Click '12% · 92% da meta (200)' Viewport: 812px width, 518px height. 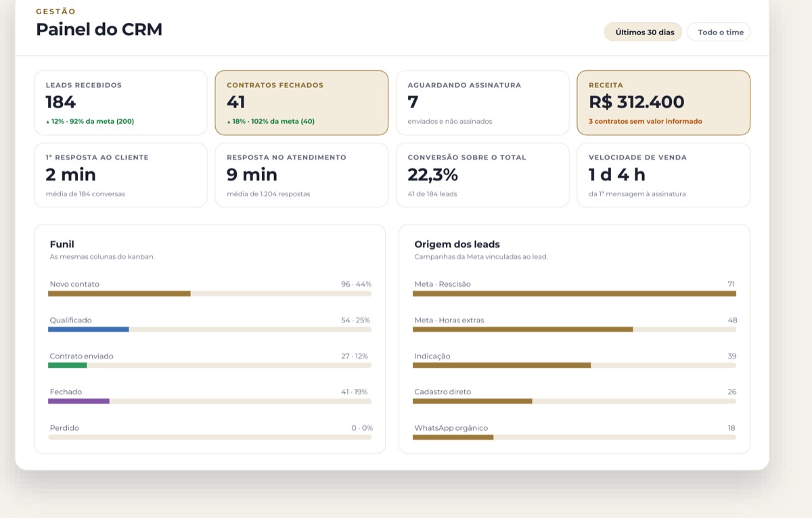[90, 122]
